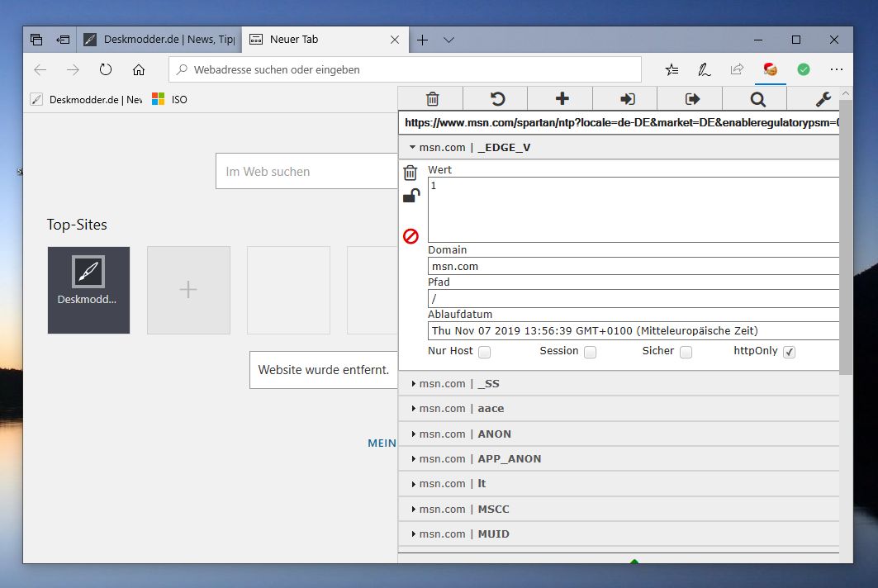Screen dimensions: 878x588
Task: Toggle the Nur Host checkbox
Action: coord(484,352)
